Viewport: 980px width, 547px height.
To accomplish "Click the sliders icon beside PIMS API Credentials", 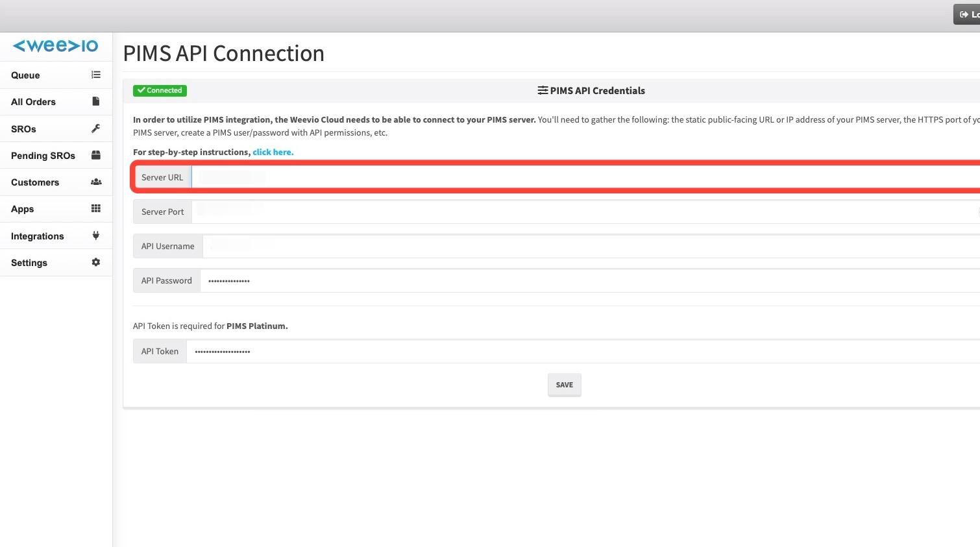I will [x=543, y=90].
